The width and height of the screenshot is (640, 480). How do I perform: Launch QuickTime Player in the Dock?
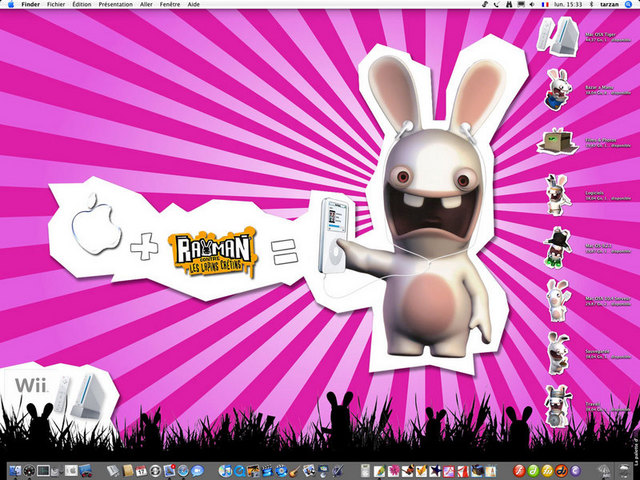click(x=239, y=471)
